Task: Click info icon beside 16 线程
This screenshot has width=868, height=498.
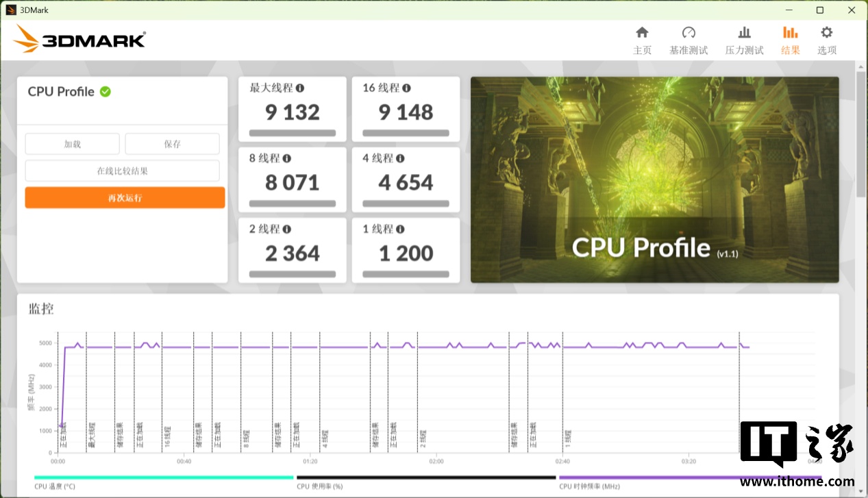Action: (x=407, y=88)
